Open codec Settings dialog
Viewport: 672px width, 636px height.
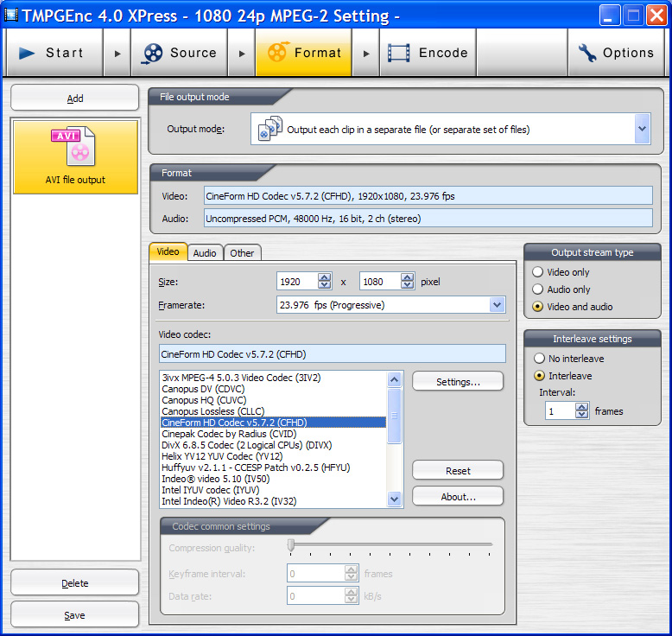[458, 381]
